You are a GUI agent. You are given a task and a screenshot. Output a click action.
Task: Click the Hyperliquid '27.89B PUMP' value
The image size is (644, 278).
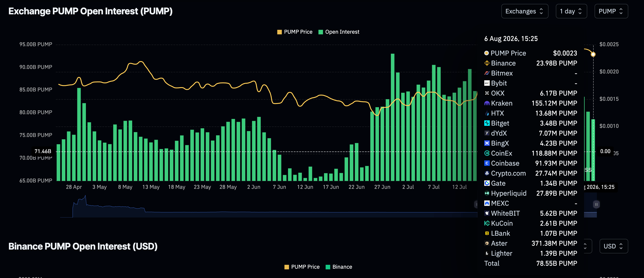tap(557, 193)
